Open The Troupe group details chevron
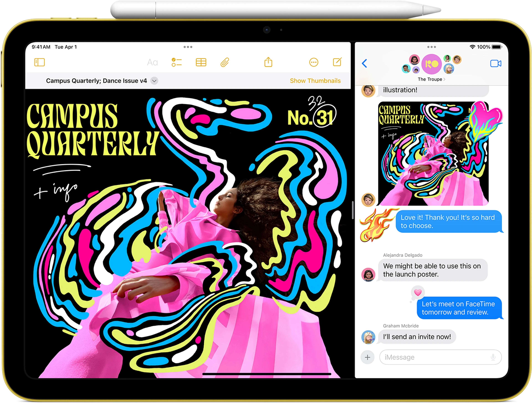 444,79
